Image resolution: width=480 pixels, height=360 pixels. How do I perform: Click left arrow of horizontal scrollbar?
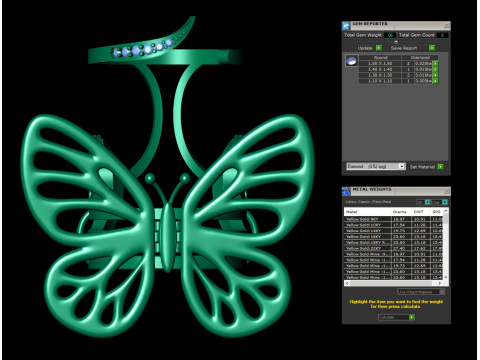click(347, 283)
